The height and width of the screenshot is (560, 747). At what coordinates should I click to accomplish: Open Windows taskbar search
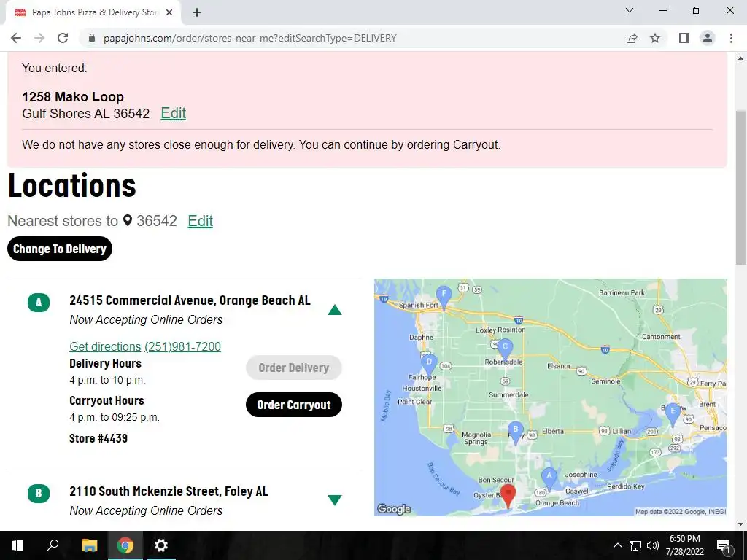(x=53, y=545)
